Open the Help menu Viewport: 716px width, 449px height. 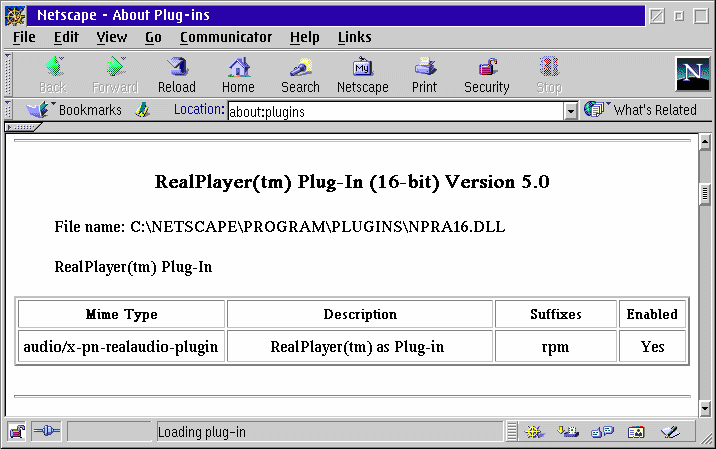pos(305,37)
